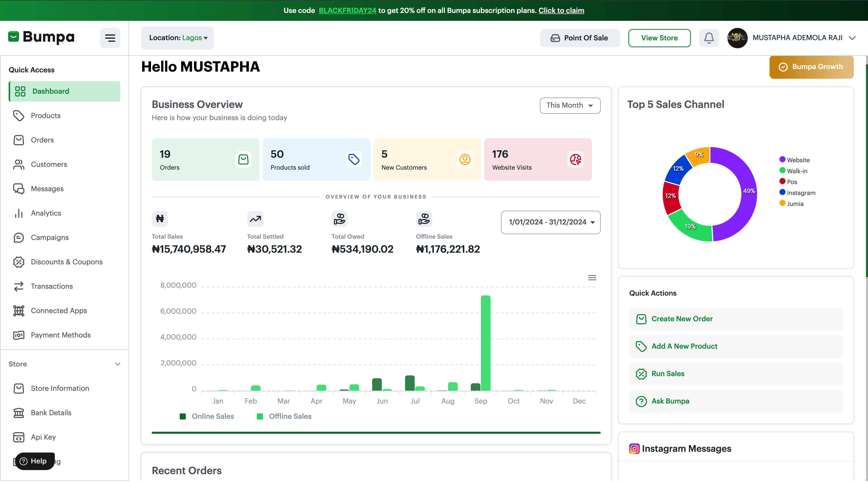Screen dimensions: 868x482
Task: Click the BLACKFRIDAY24 promo code link
Action: tap(347, 10)
